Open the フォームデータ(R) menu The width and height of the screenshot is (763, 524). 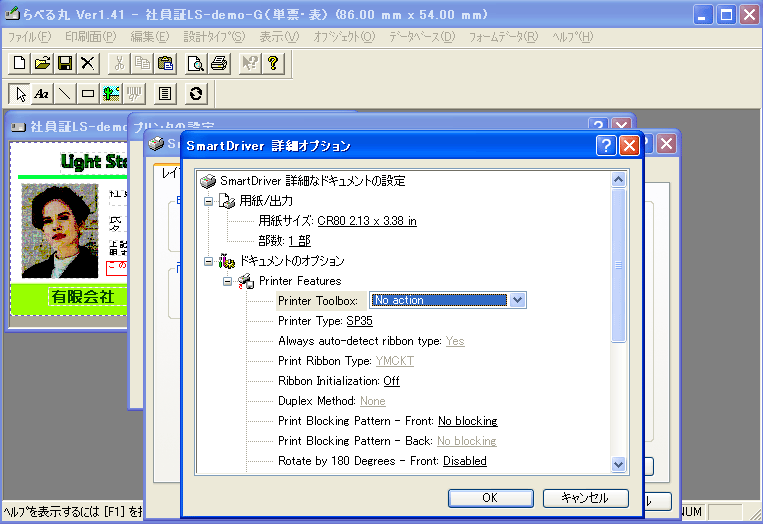504,37
